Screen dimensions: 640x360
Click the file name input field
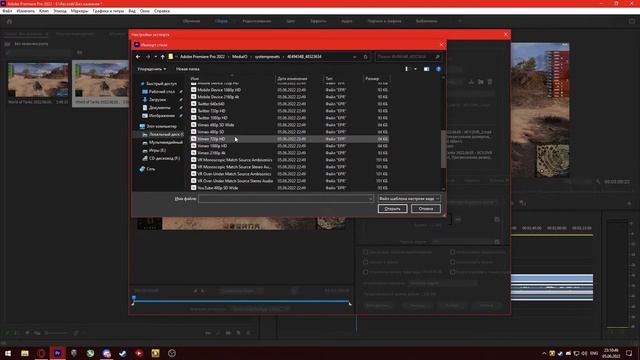click(286, 199)
